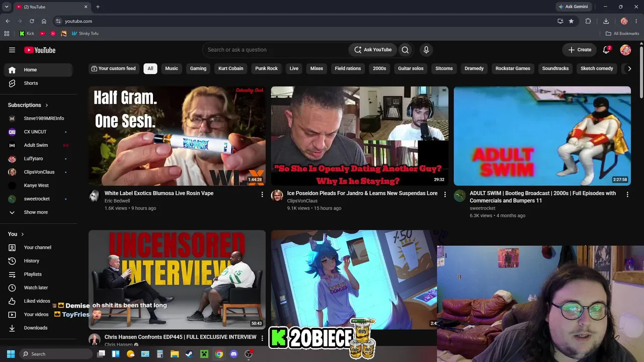Expand the Subscriptions section chevron

[47, 105]
